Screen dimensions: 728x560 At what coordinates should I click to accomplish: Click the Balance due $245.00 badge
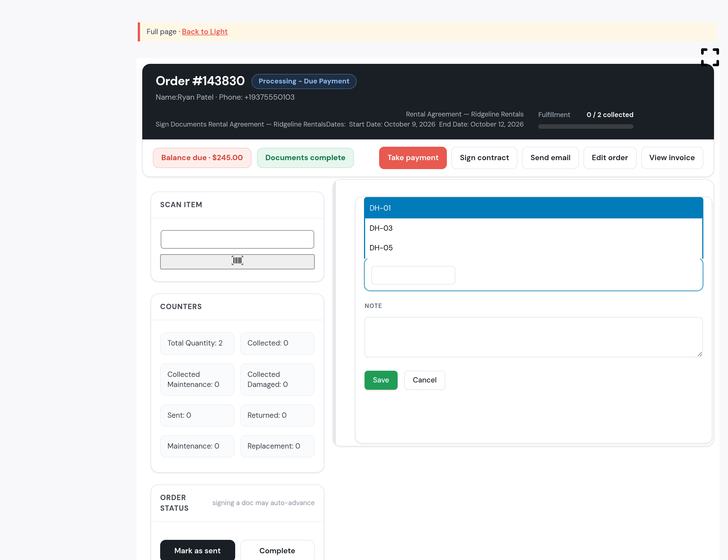coord(202,158)
